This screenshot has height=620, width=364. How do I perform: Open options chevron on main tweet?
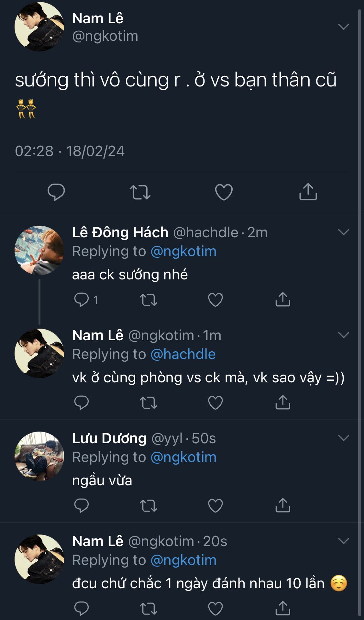343,27
